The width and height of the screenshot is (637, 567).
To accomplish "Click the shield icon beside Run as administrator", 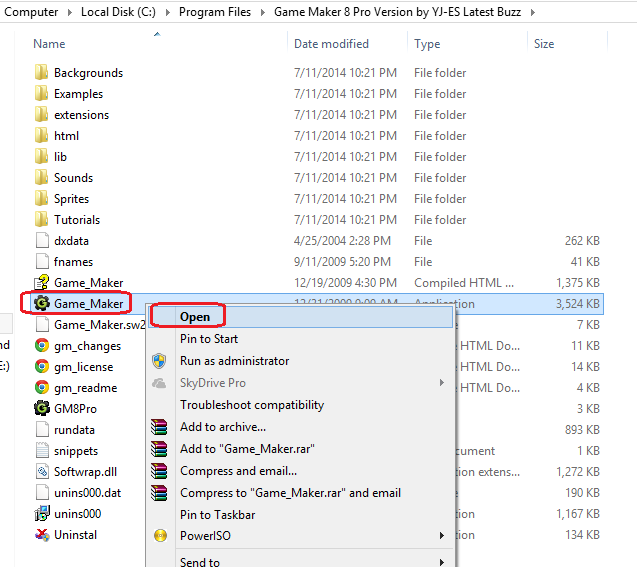I will pyautogui.click(x=159, y=361).
